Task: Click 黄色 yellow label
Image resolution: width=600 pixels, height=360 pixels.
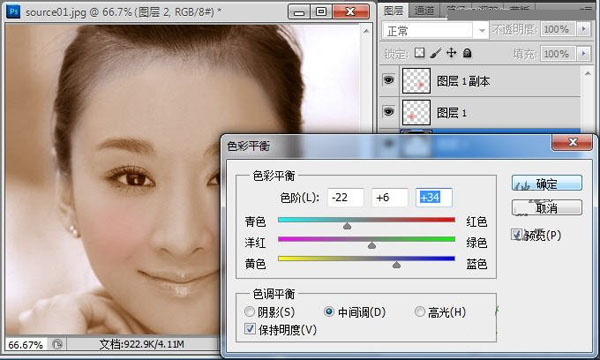Action: coord(255,264)
